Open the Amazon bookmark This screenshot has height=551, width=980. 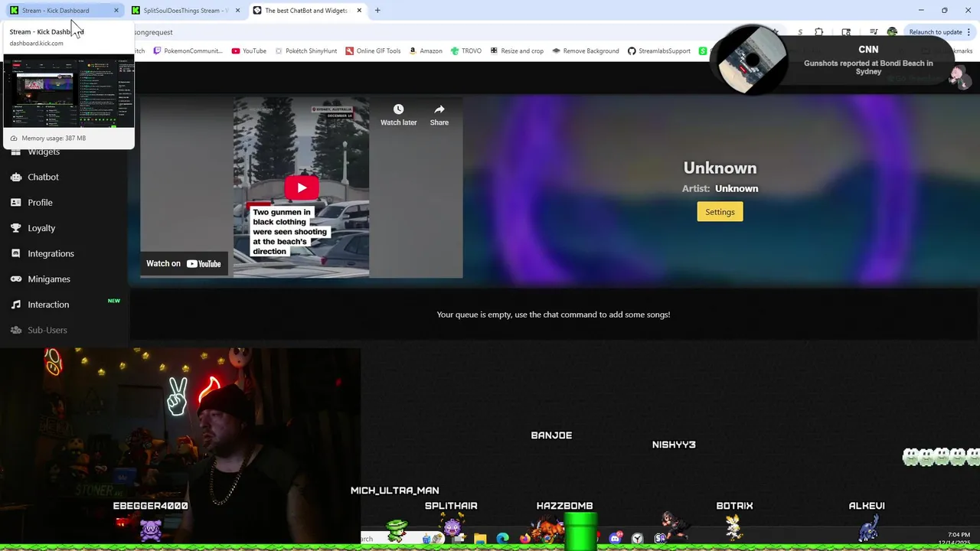point(426,51)
